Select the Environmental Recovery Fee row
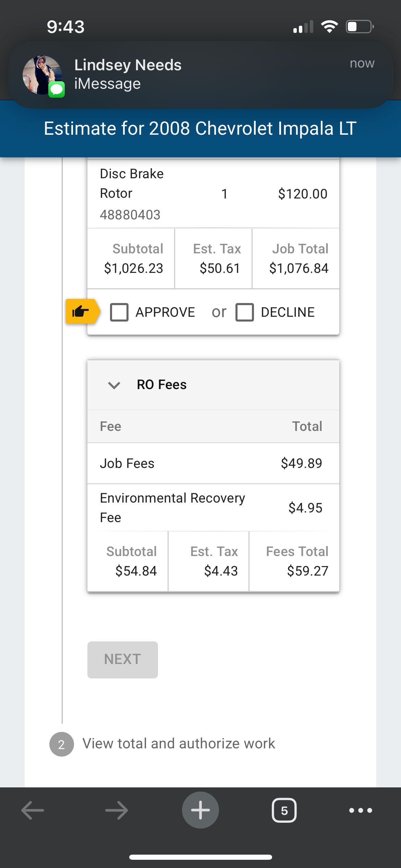 point(213,508)
